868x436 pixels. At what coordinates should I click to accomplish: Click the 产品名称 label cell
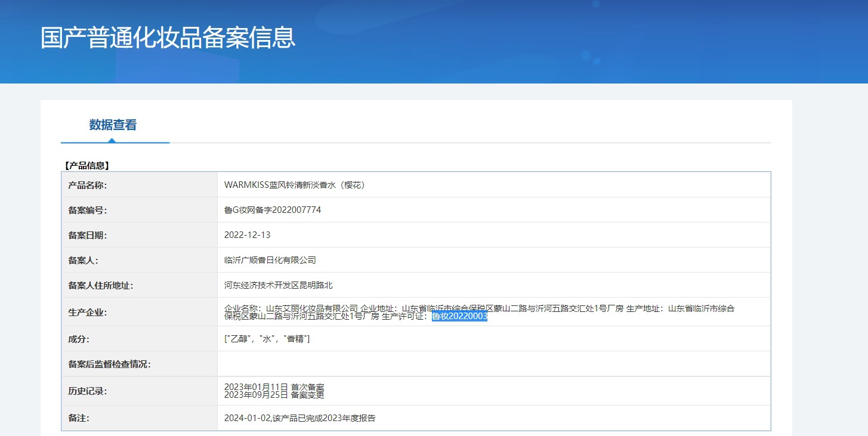pyautogui.click(x=140, y=185)
